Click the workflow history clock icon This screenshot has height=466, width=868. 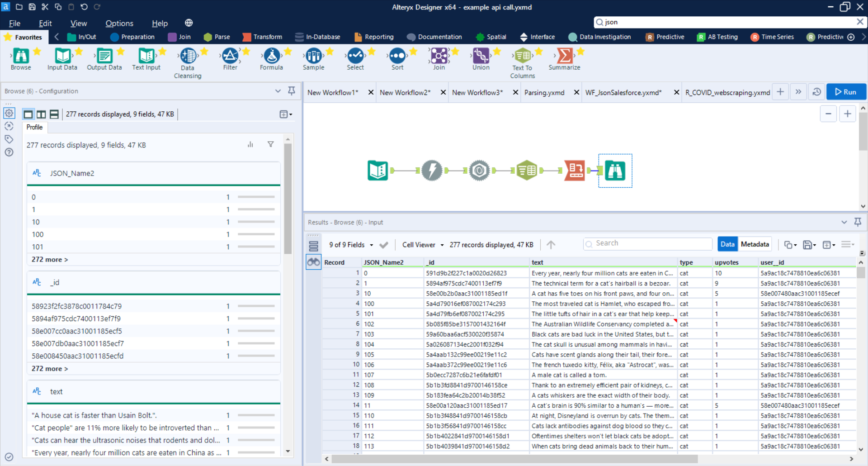[816, 92]
